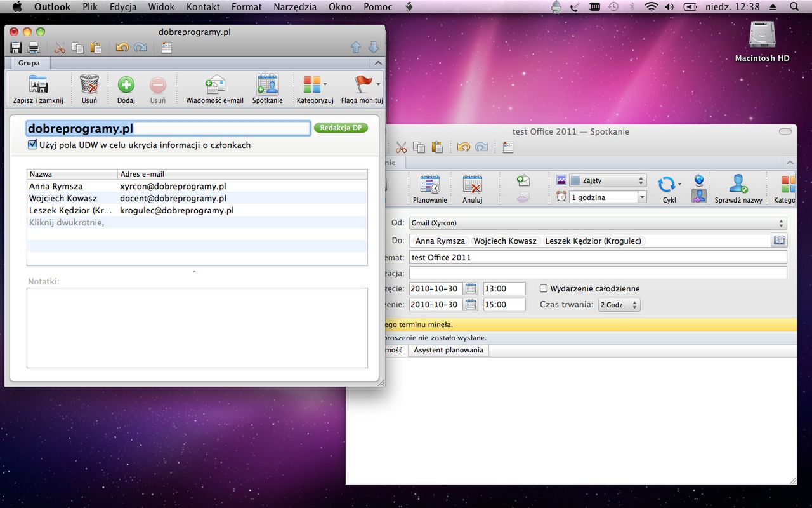The height and width of the screenshot is (508, 812).
Task: Open the address book icon beside the Do field
Action: [779, 241]
